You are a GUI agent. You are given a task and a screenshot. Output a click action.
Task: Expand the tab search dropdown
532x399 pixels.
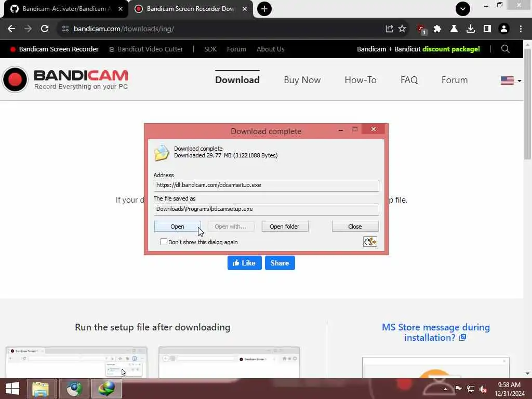[x=463, y=9]
